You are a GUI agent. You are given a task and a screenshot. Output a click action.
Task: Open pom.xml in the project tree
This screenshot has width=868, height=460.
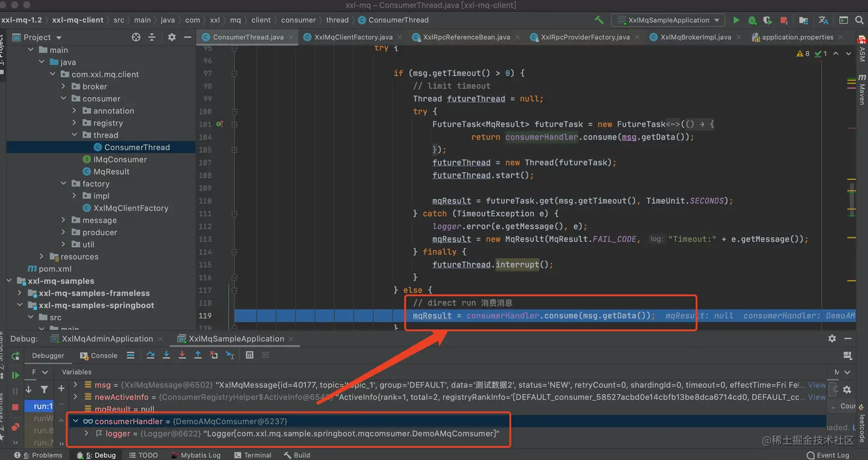pos(49,269)
